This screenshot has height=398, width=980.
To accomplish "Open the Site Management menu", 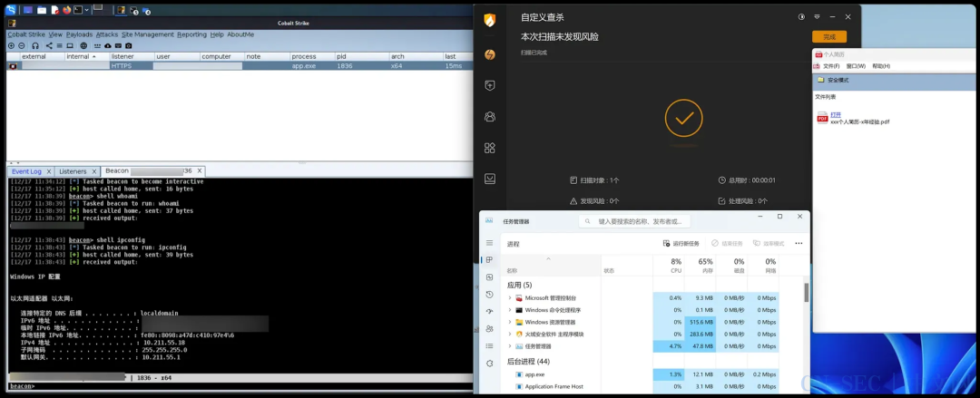I will 148,34.
